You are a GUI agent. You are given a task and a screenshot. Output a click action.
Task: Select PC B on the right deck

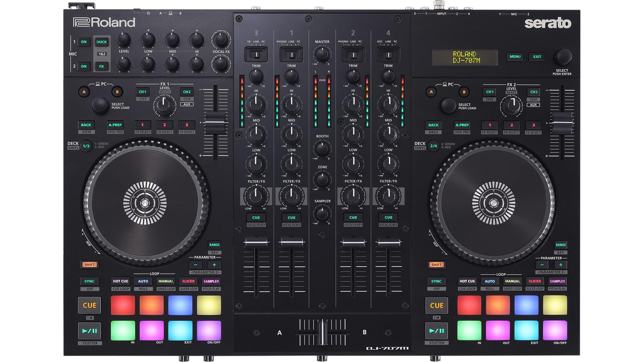(464, 92)
